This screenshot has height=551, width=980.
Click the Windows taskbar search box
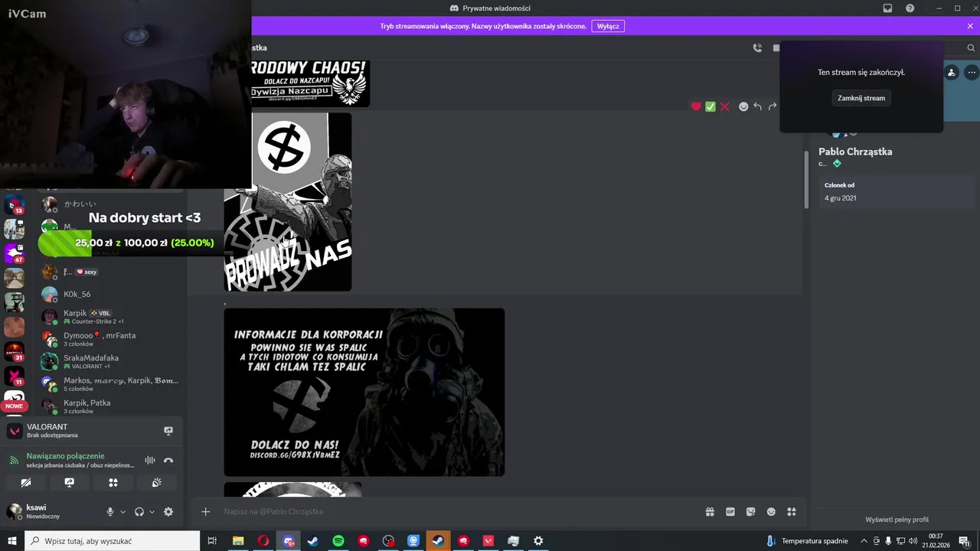[x=113, y=541]
